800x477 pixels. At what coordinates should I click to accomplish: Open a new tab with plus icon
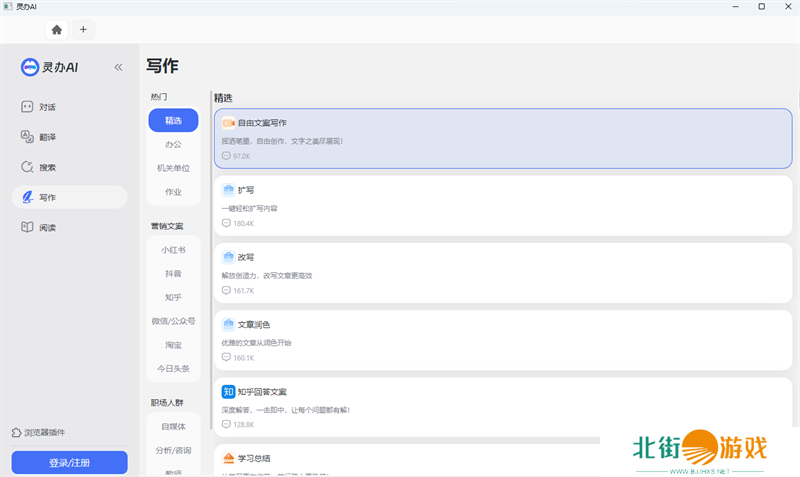pos(83,30)
